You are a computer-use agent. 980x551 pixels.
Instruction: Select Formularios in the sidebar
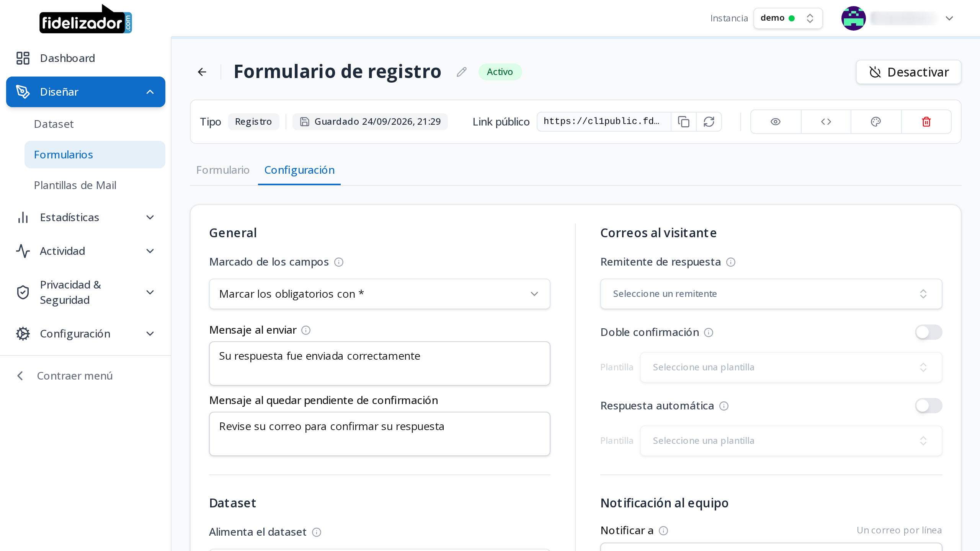[95, 155]
